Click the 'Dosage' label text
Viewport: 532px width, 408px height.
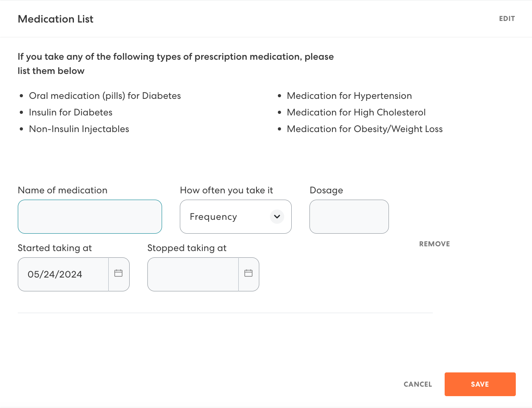(x=326, y=190)
